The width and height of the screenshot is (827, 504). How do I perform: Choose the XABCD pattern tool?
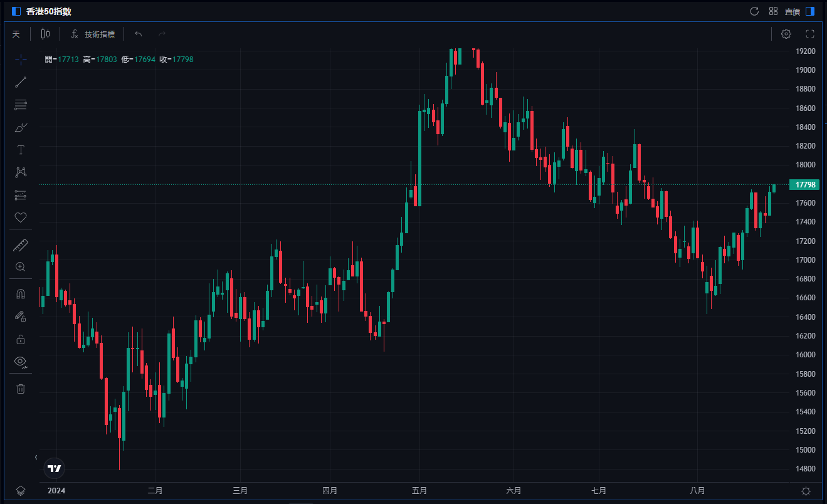21,172
